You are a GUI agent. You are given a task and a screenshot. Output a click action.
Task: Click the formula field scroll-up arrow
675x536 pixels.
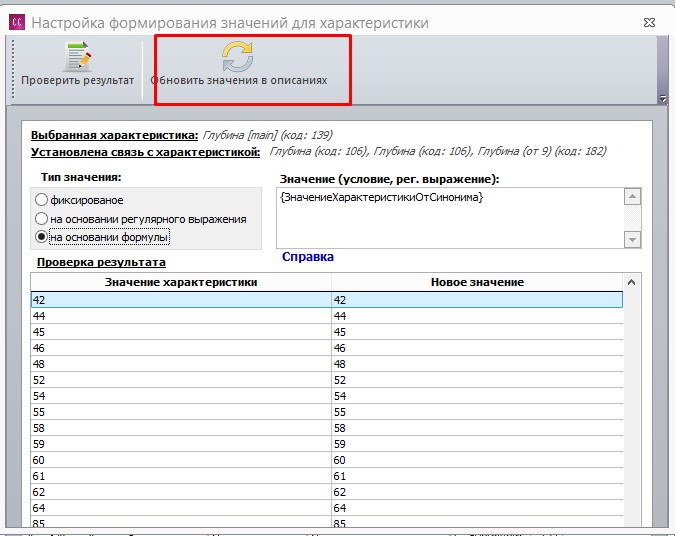(632, 197)
